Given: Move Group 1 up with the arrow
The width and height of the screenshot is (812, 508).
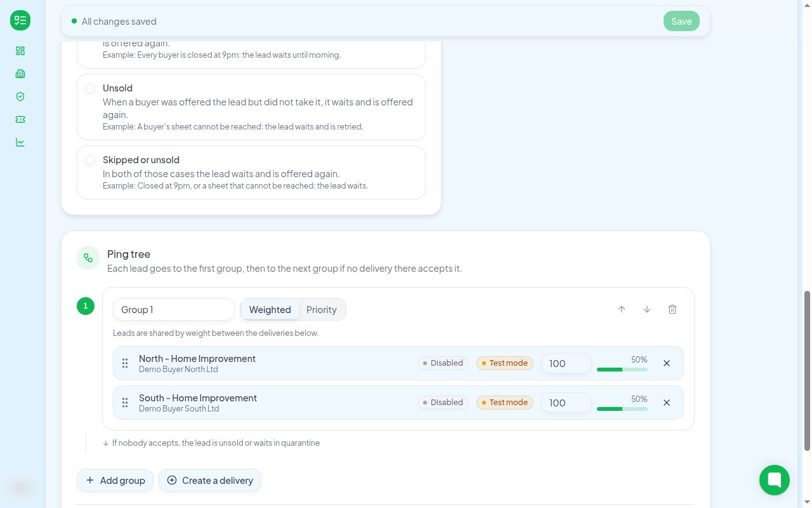Looking at the screenshot, I should pos(622,309).
